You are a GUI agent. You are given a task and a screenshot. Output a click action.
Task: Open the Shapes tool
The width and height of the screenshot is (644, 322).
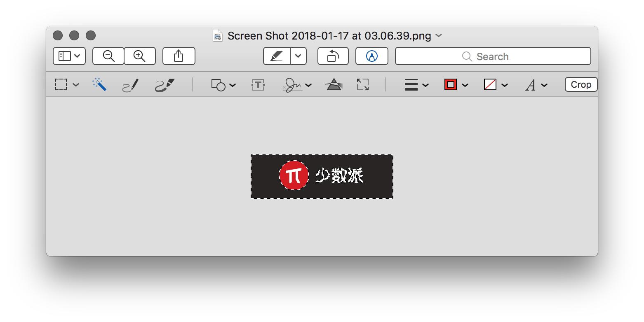218,85
